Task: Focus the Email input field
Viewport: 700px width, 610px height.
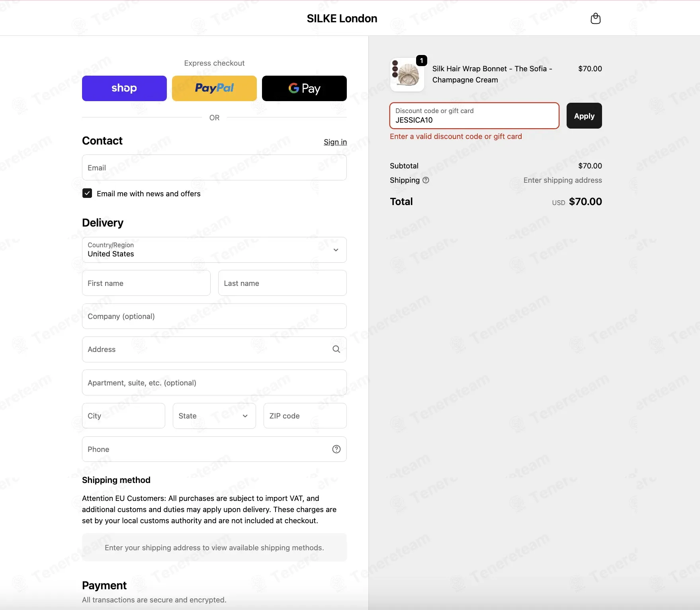Action: [214, 168]
